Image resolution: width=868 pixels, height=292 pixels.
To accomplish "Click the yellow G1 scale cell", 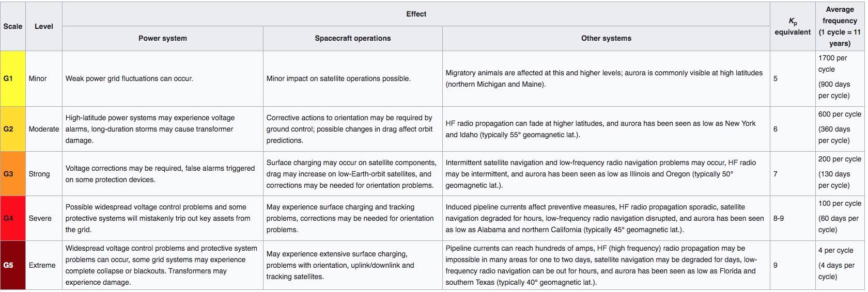I will [12, 78].
